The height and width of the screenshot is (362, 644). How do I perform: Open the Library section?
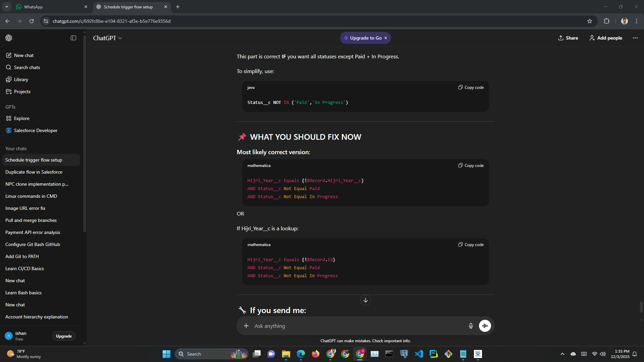click(x=21, y=79)
